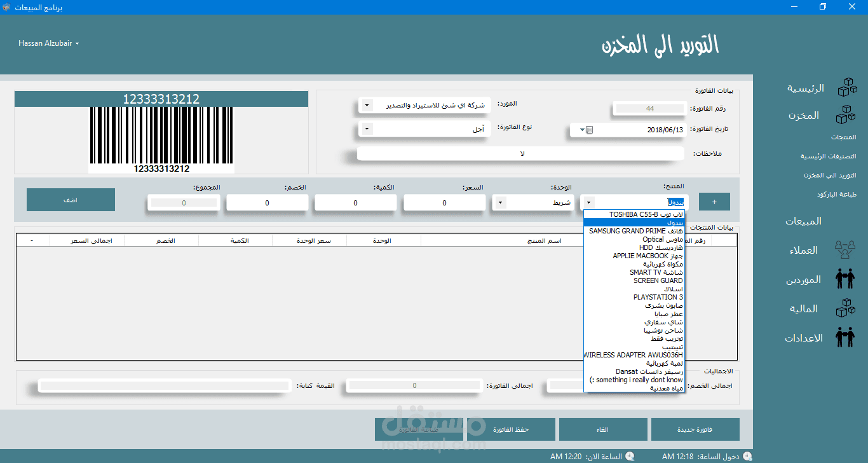Click the boxes icon beside المالية
Viewport: 868px width, 463px height.
coord(845,308)
